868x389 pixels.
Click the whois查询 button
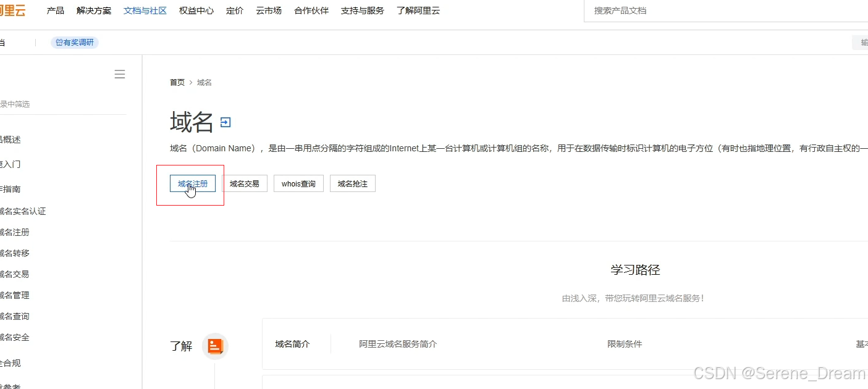[298, 183]
